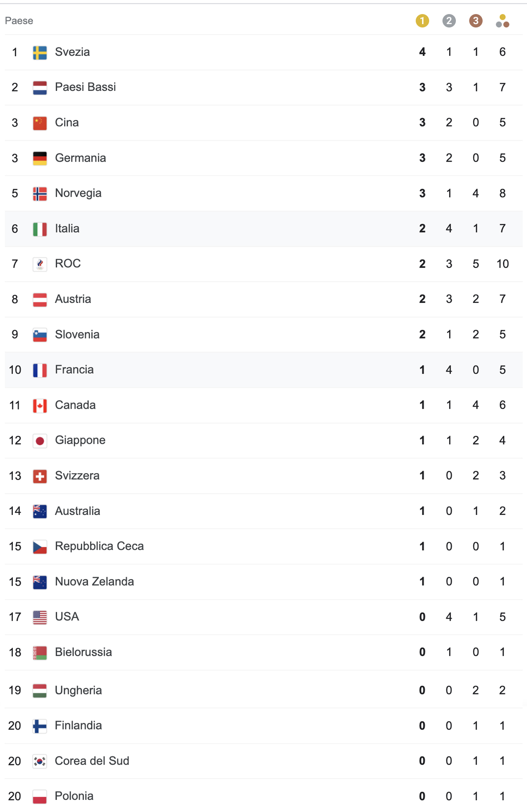Open the Italia country row

263,229
